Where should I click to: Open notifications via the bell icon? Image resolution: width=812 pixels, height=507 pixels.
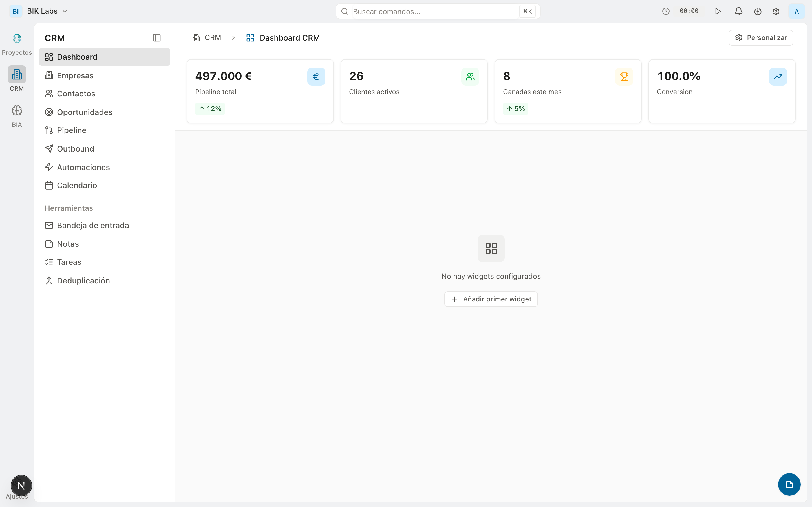point(738,11)
